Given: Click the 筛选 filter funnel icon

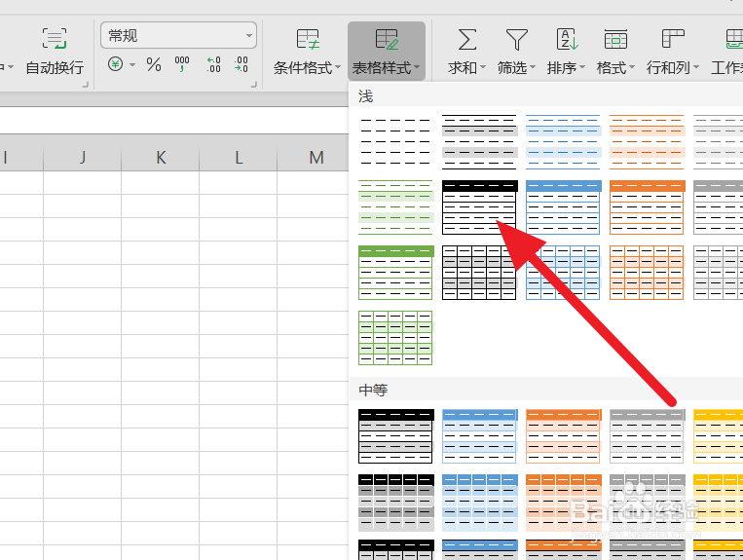Looking at the screenshot, I should (x=516, y=39).
